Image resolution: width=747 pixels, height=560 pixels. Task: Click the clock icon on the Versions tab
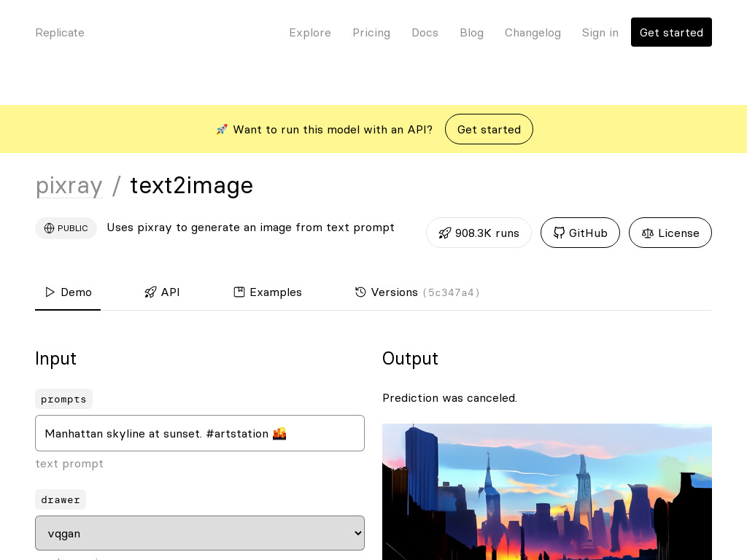pyautogui.click(x=360, y=292)
